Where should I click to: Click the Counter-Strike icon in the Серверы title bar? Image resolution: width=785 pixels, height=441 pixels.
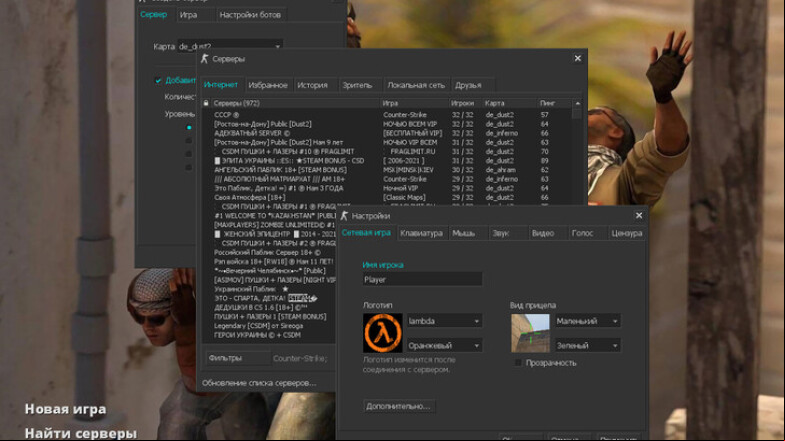point(204,59)
